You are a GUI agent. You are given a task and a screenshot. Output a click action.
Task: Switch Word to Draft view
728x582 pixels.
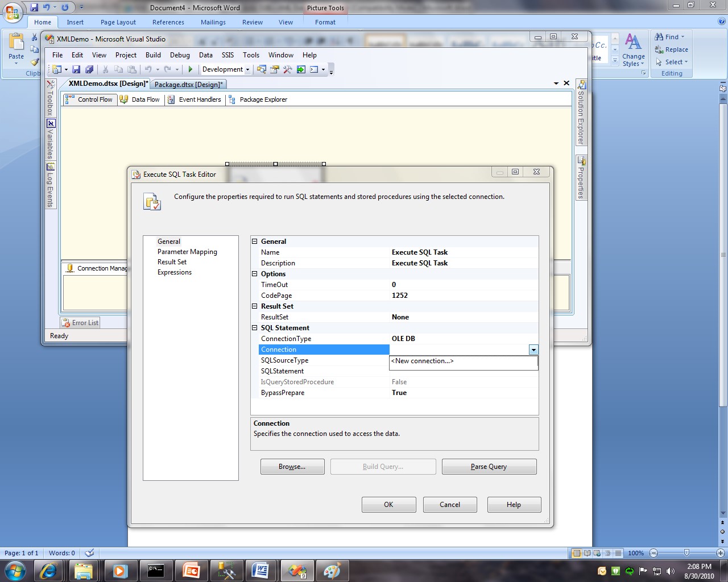point(618,553)
